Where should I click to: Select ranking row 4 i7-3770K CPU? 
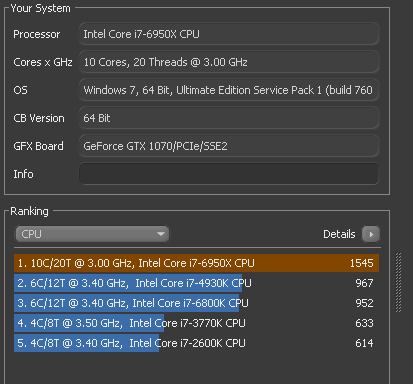coord(196,323)
